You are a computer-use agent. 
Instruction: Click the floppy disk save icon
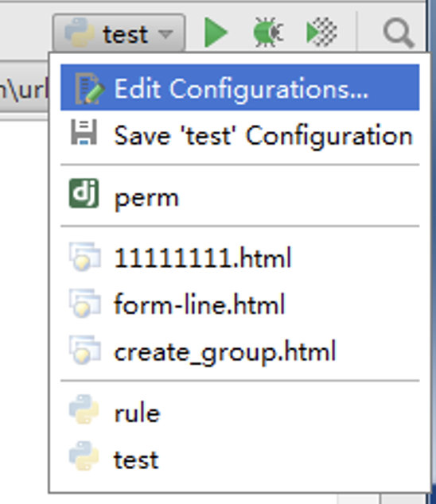coord(84,132)
